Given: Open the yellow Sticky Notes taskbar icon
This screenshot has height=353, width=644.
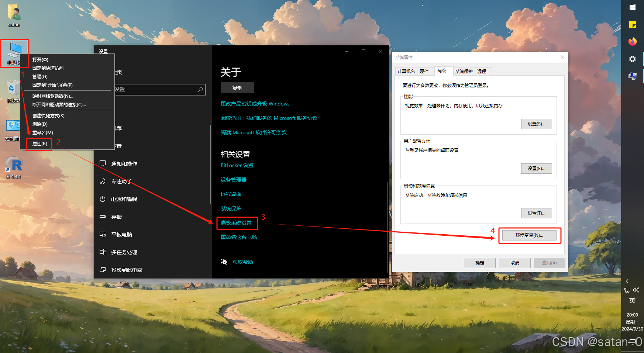Looking at the screenshot, I should click(x=633, y=24).
